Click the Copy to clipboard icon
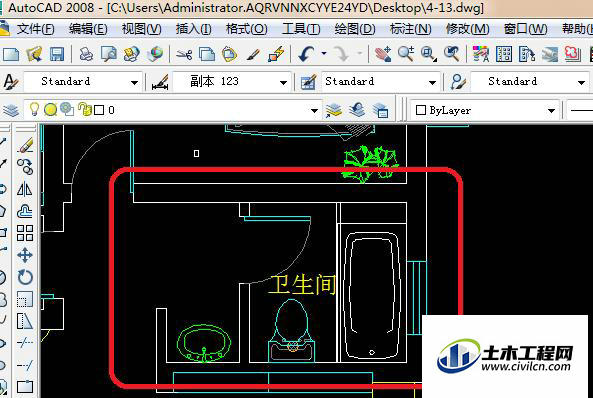This screenshot has height=398, width=593. pyautogui.click(x=206, y=54)
